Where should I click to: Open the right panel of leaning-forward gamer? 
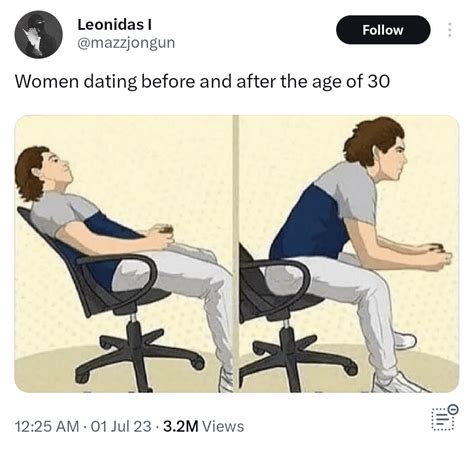[x=349, y=254]
